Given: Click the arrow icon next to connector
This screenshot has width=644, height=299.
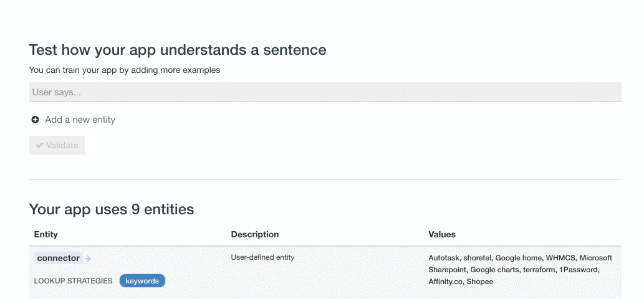Looking at the screenshot, I should pyautogui.click(x=89, y=259).
